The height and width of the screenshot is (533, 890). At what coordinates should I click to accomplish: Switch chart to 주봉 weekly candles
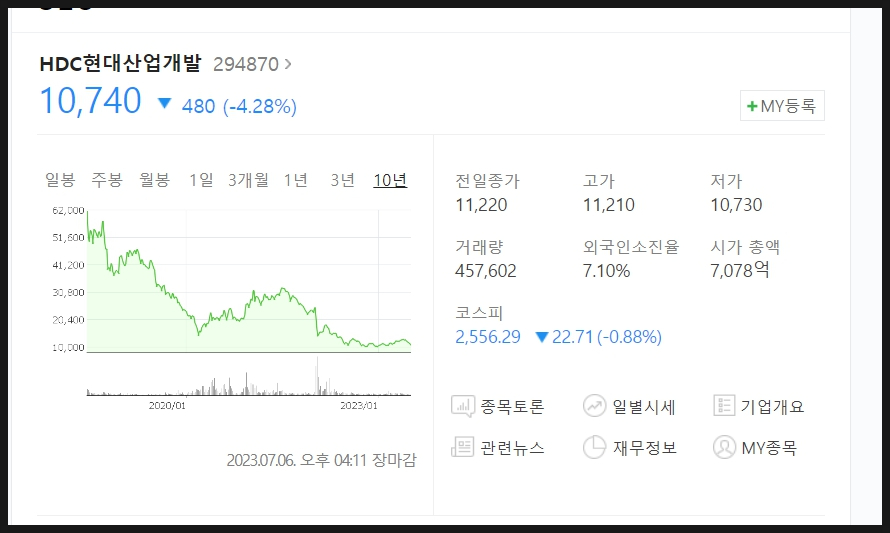coord(107,180)
